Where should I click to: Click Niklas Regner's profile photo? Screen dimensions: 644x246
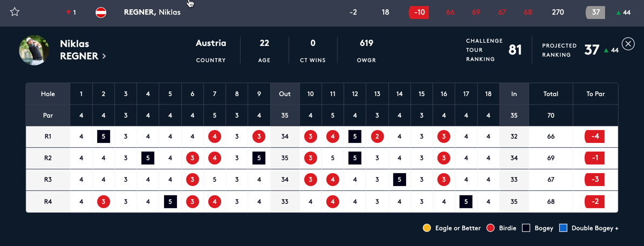click(x=34, y=50)
